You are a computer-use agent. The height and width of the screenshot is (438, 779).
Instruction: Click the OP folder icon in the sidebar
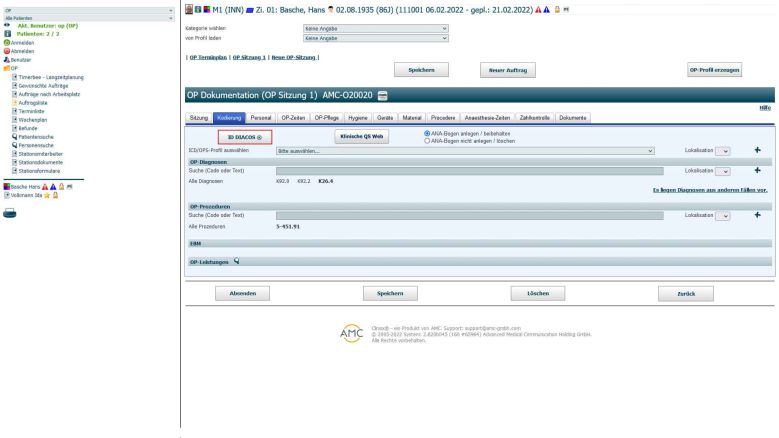coord(5,69)
